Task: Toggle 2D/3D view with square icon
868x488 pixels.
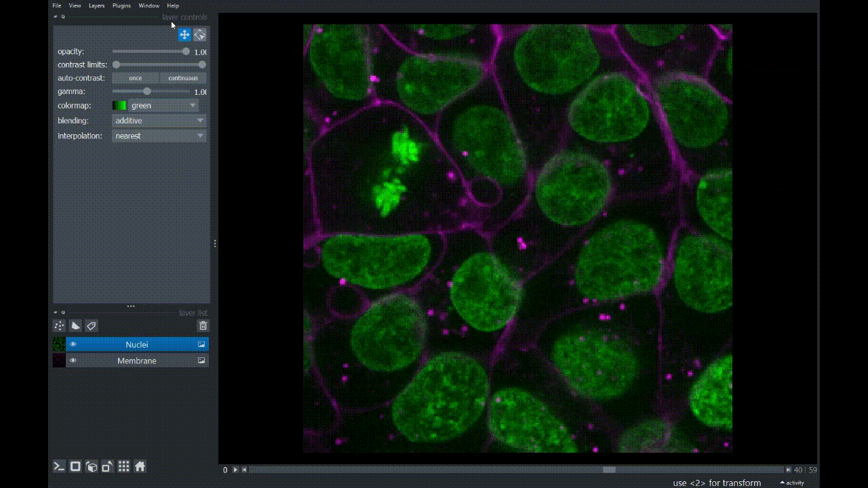Action: tap(76, 466)
